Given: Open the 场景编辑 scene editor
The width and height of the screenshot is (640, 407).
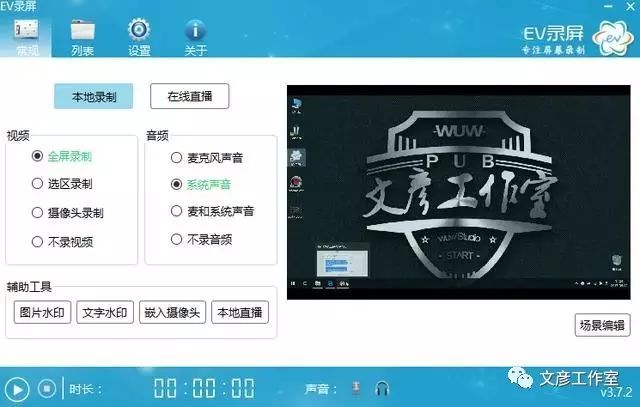Looking at the screenshot, I should (x=602, y=325).
